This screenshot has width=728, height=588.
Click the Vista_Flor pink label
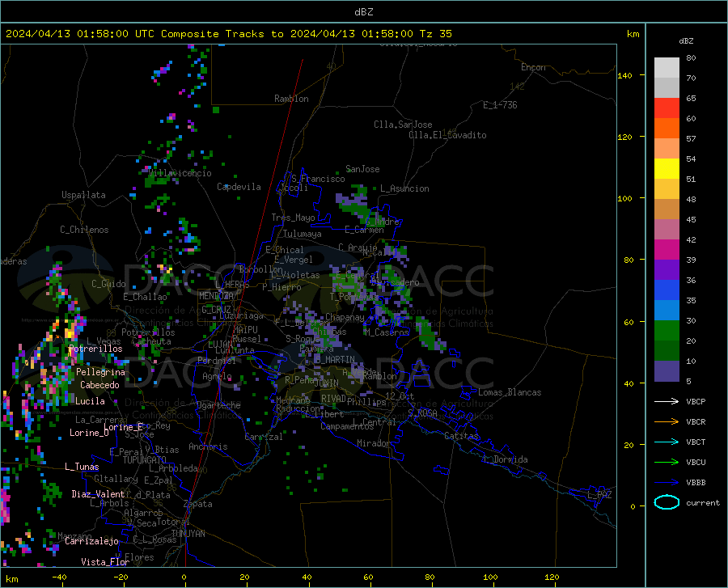pyautogui.click(x=105, y=562)
